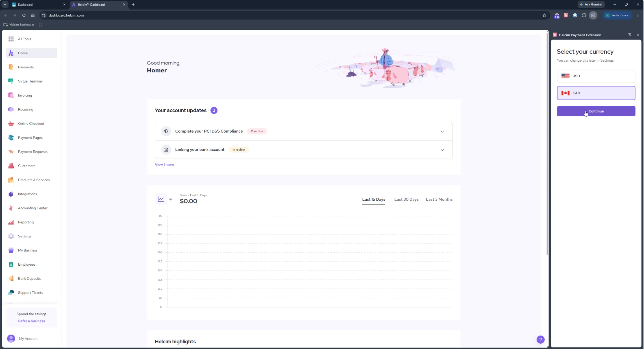Open Payment Pages sidebar icon
The image size is (644, 349).
(11, 138)
